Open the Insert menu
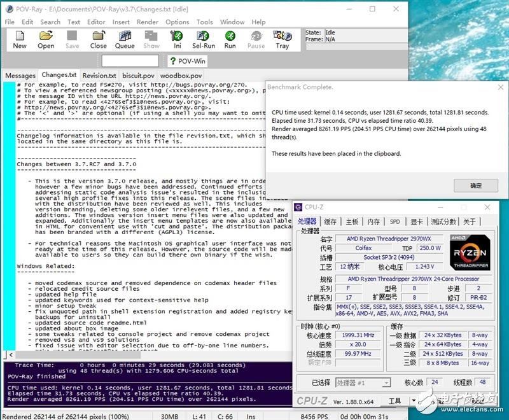This screenshot has height=420, width=509. pos(121,22)
